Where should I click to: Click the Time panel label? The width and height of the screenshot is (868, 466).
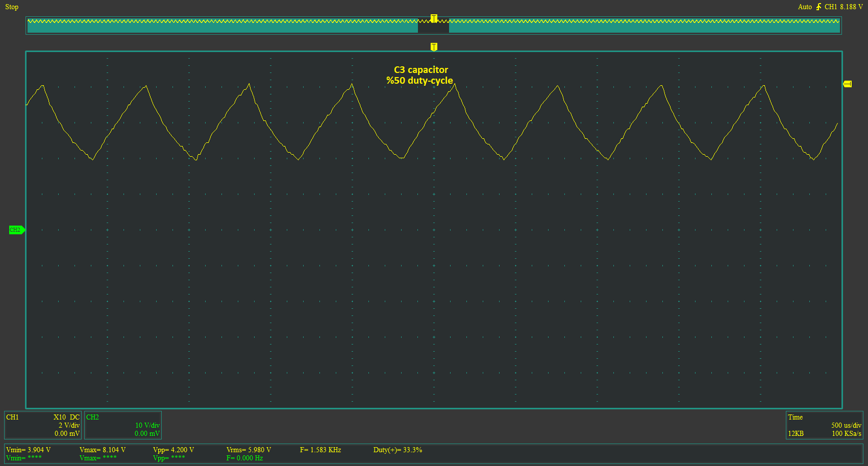coord(795,417)
